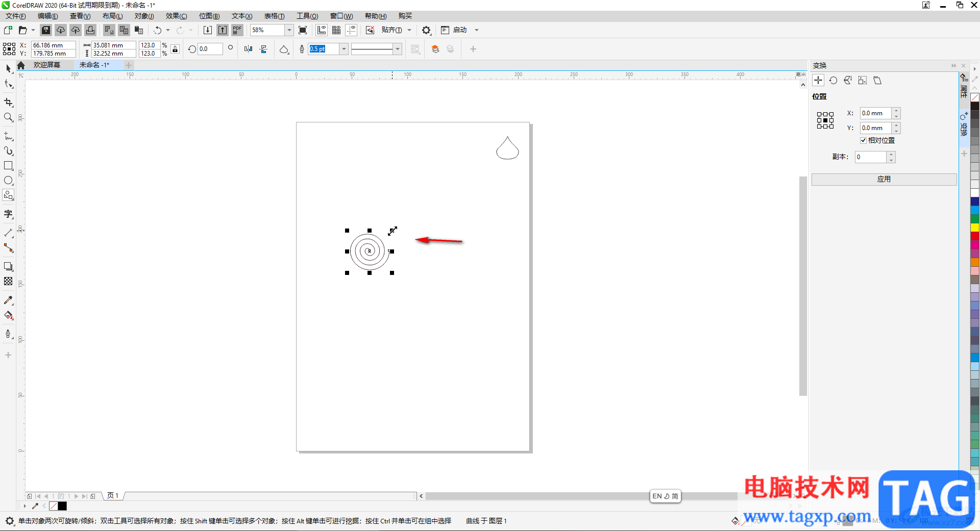Screen dimensions: 980x531
Task: Select the Parallel dimension tool
Action: tap(8, 233)
